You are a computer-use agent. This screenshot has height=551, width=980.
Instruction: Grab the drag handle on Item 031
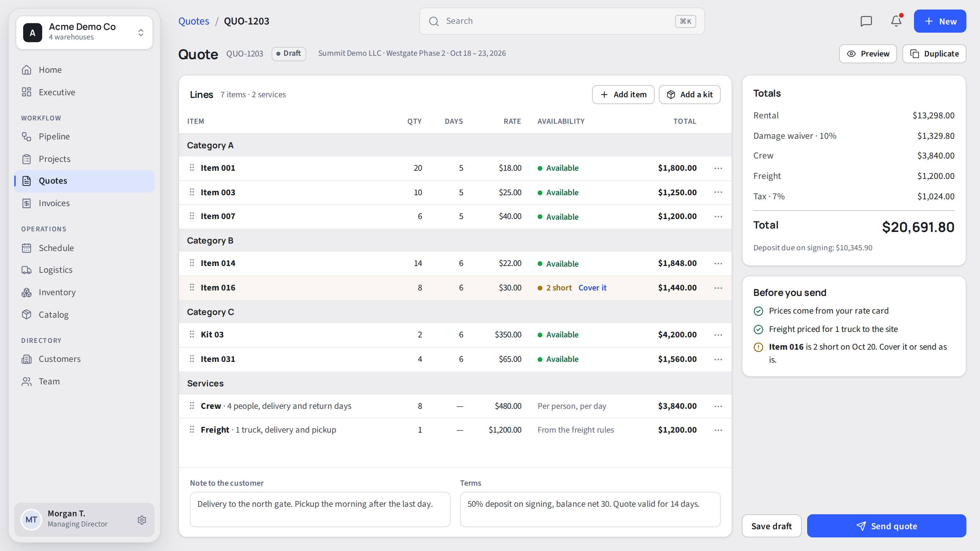[x=192, y=358]
